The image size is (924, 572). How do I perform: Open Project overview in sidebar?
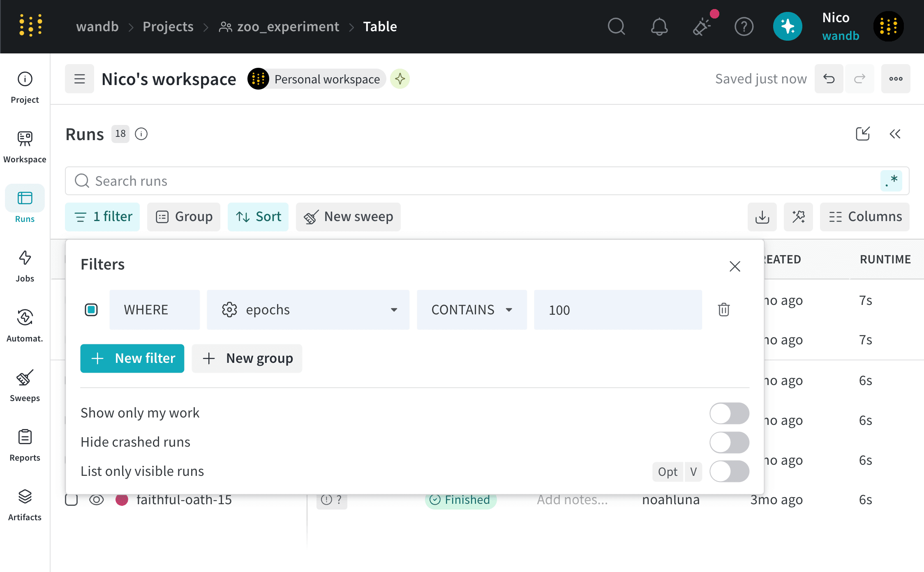25,87
